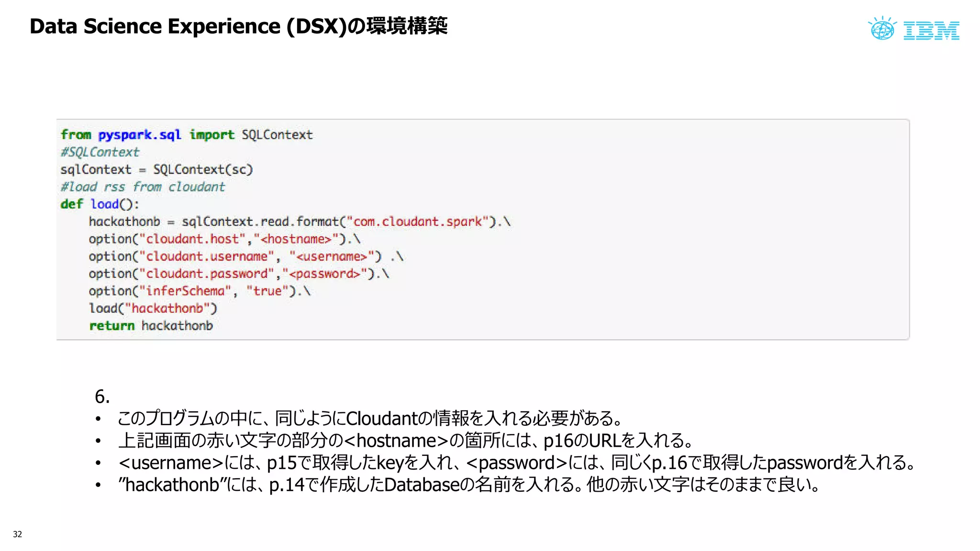Click the code block image
Viewport: 980px width, 551px height.
(483, 230)
